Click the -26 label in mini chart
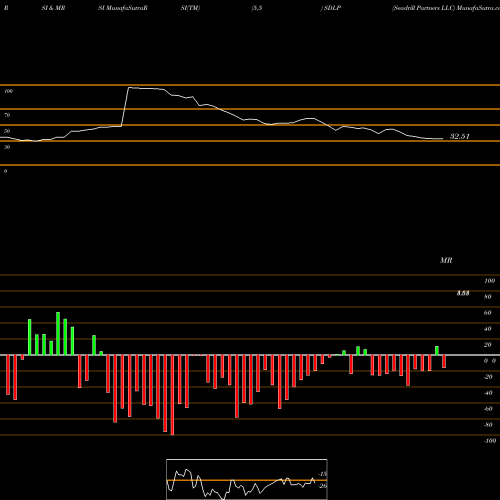Viewport: 500px width, 500px height. pos(322,486)
